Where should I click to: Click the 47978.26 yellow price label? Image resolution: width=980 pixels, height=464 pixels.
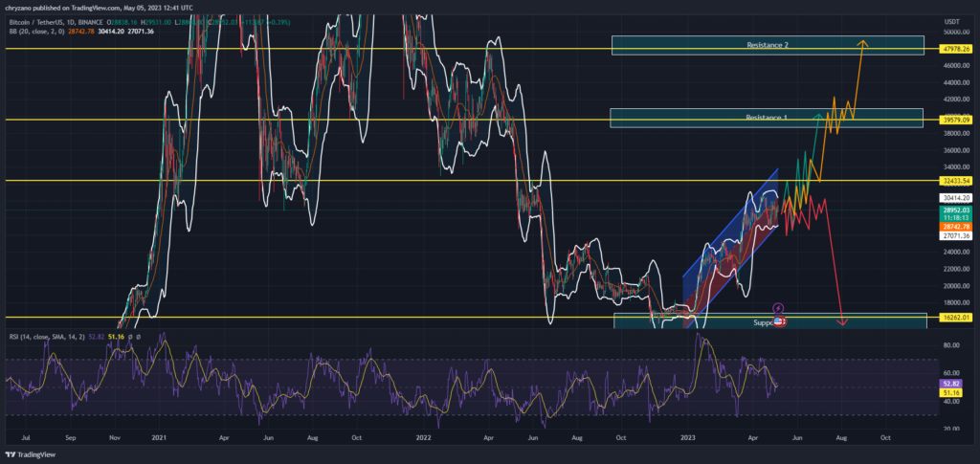[x=957, y=49]
